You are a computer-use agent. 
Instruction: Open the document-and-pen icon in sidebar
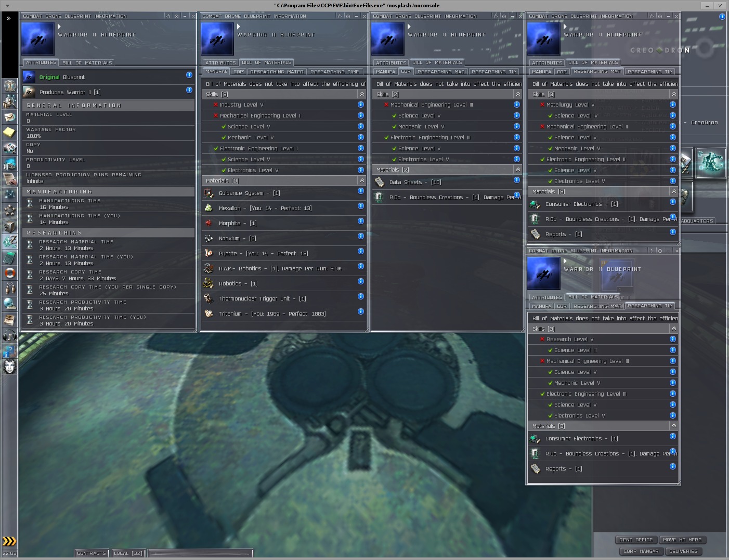click(x=10, y=179)
